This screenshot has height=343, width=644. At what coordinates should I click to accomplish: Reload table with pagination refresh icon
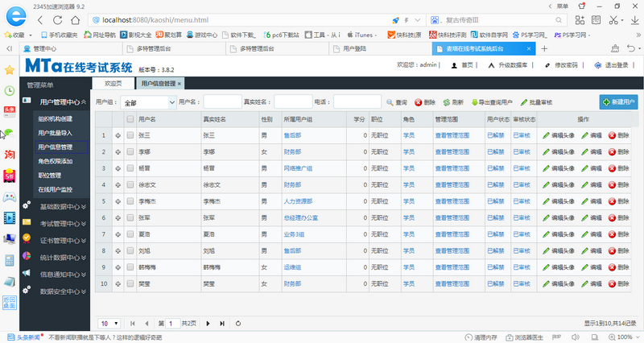[x=238, y=324]
